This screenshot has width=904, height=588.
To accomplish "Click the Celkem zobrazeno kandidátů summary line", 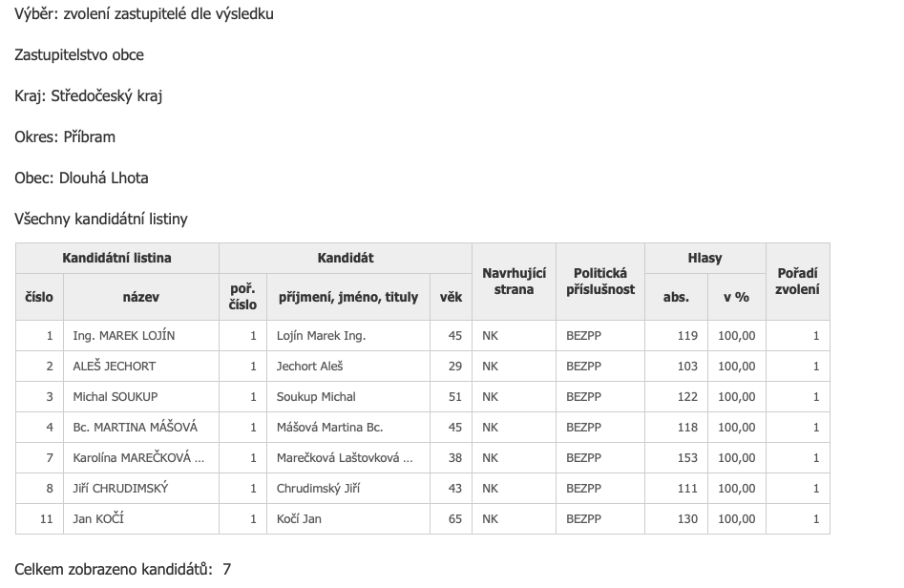I will click(122, 570).
